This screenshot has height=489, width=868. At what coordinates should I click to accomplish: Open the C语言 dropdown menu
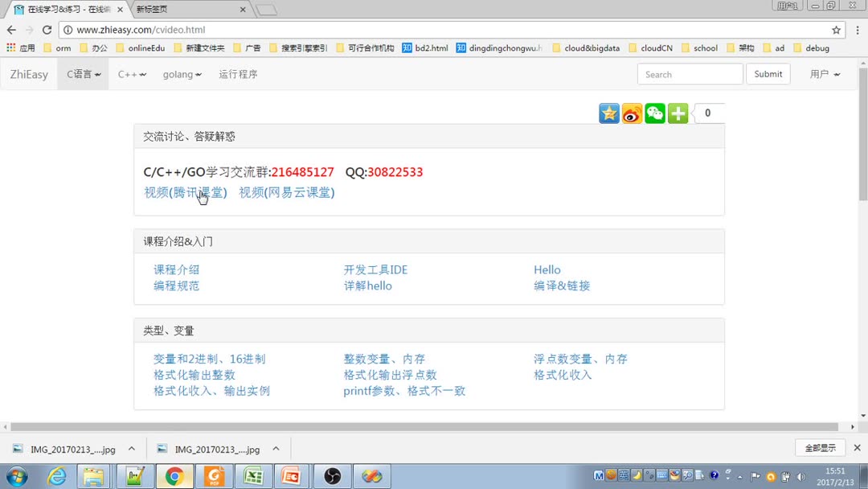83,73
